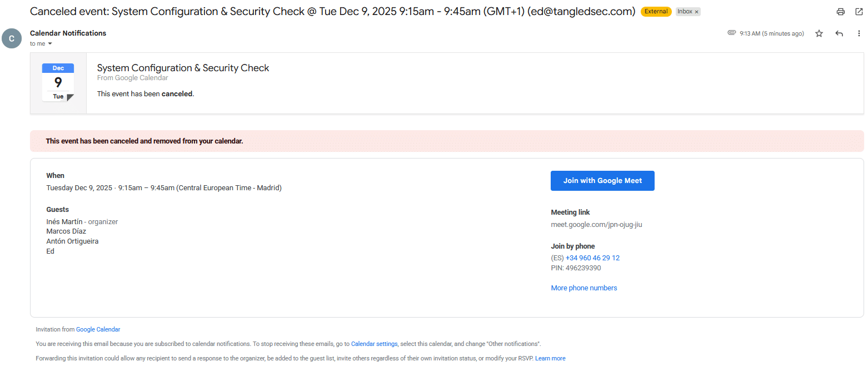Screen dimensions: 868x371
Task: Open the Calendar settings link
Action: [374, 344]
